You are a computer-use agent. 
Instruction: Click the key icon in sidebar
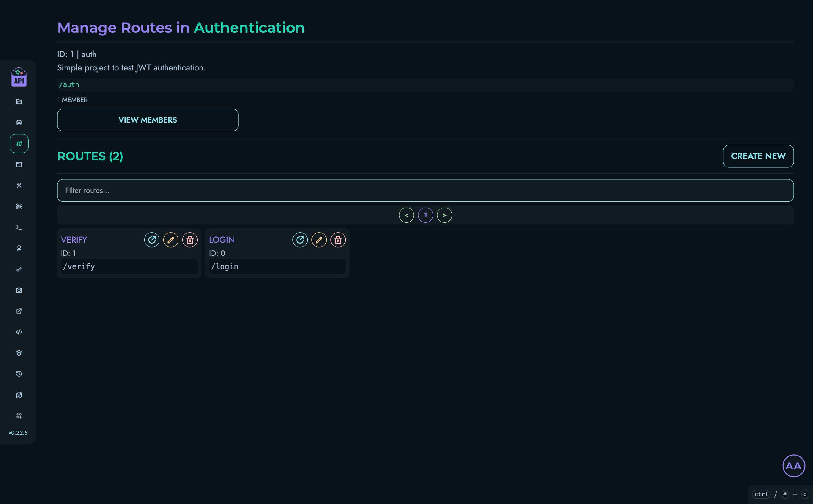(19, 269)
